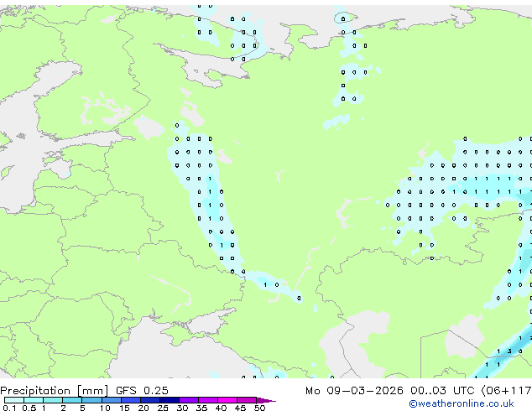Pick the 45–50 mm magenta legend swatch
Viewport: 532px width, 411px height.
point(249,400)
